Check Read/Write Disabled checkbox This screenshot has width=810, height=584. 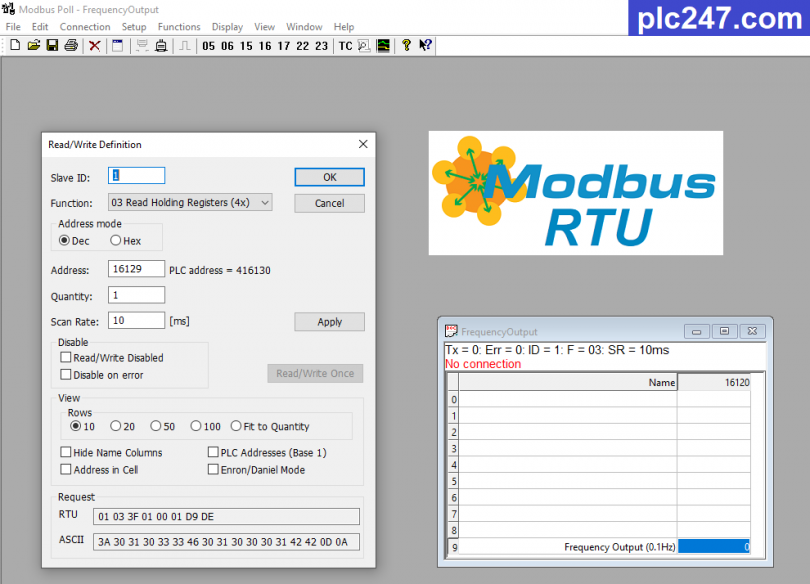coord(66,357)
